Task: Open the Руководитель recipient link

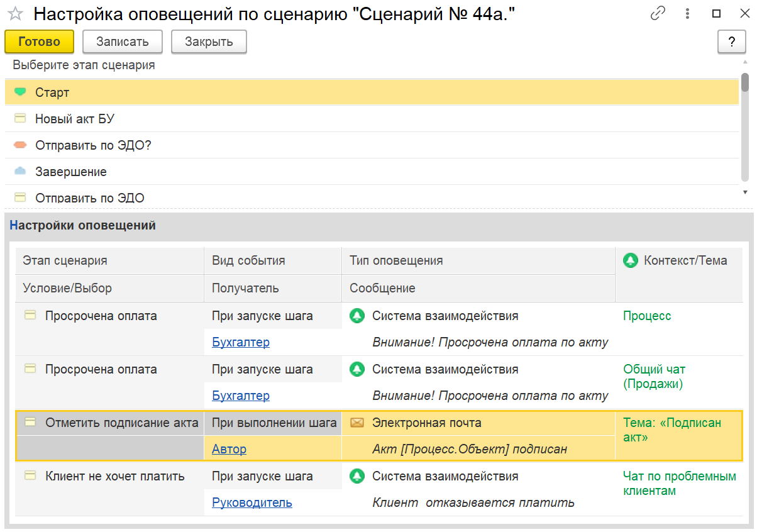Action: tap(252, 502)
